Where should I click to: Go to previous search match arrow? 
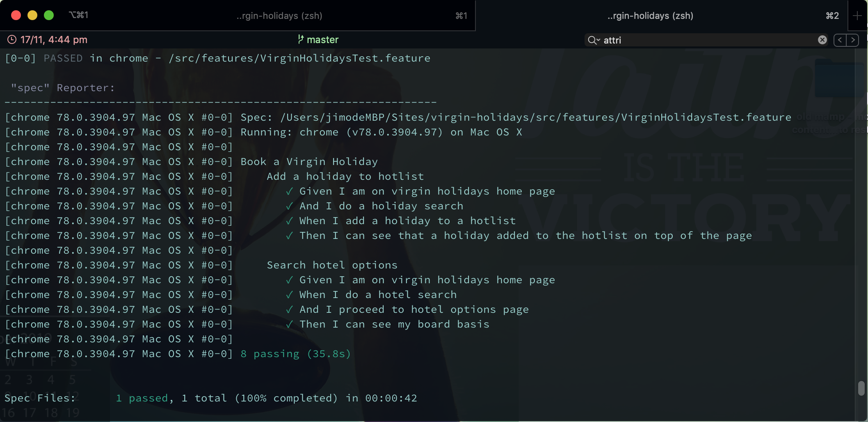840,40
